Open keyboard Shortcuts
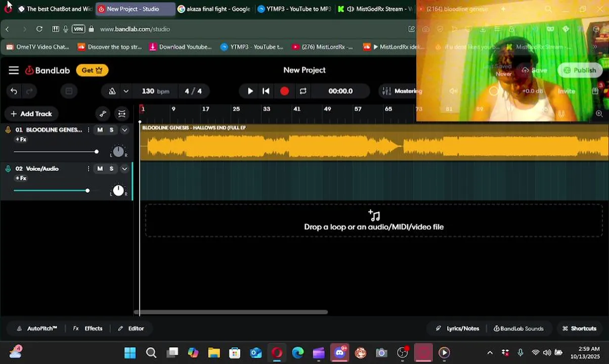This screenshot has width=609, height=364. click(579, 329)
